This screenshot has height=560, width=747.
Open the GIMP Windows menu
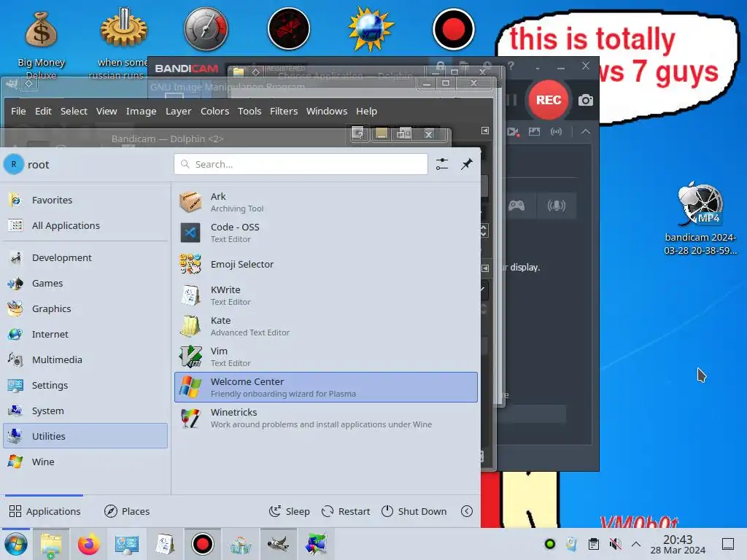[x=326, y=111]
